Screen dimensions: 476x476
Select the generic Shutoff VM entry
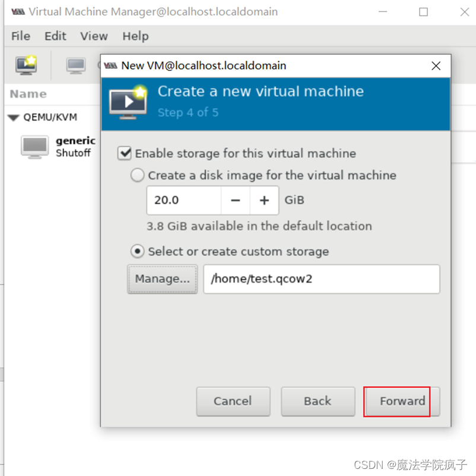pyautogui.click(x=58, y=147)
